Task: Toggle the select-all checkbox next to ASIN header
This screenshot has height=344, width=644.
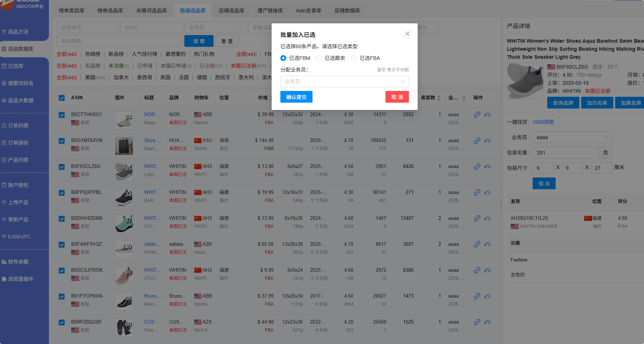Action: pyautogui.click(x=62, y=98)
